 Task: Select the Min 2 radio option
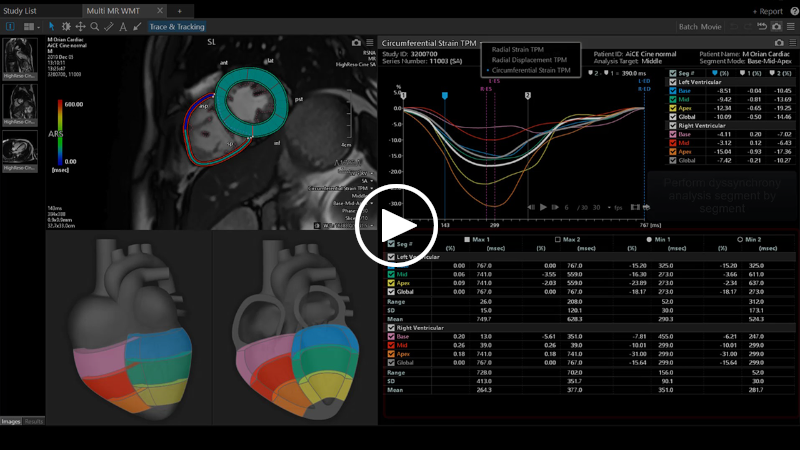[x=740, y=239]
